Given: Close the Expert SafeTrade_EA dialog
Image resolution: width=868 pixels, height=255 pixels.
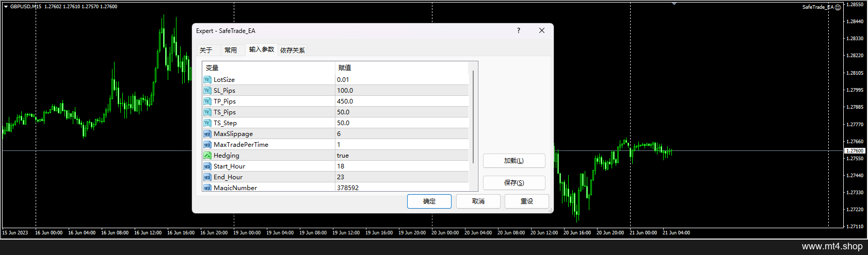Looking at the screenshot, I should (x=542, y=30).
